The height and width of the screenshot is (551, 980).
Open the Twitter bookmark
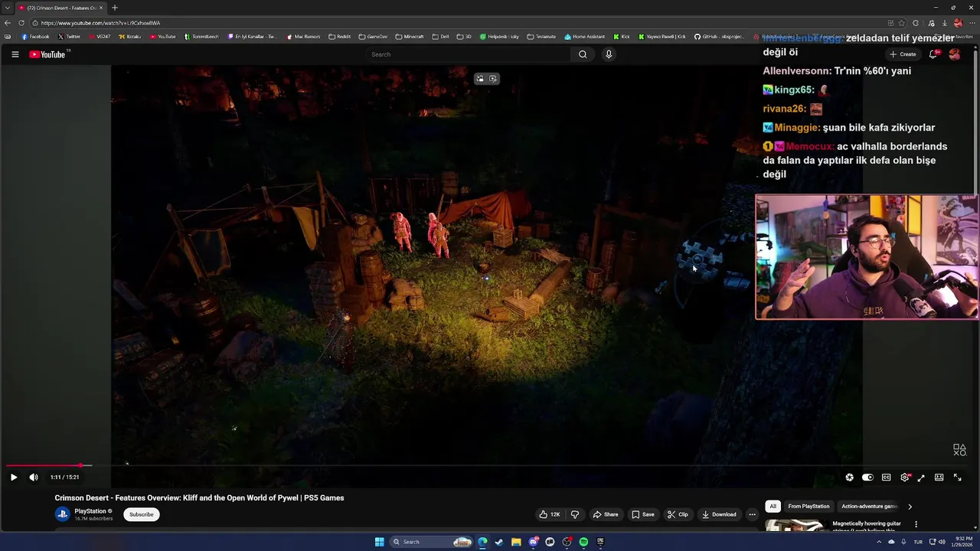(x=69, y=37)
